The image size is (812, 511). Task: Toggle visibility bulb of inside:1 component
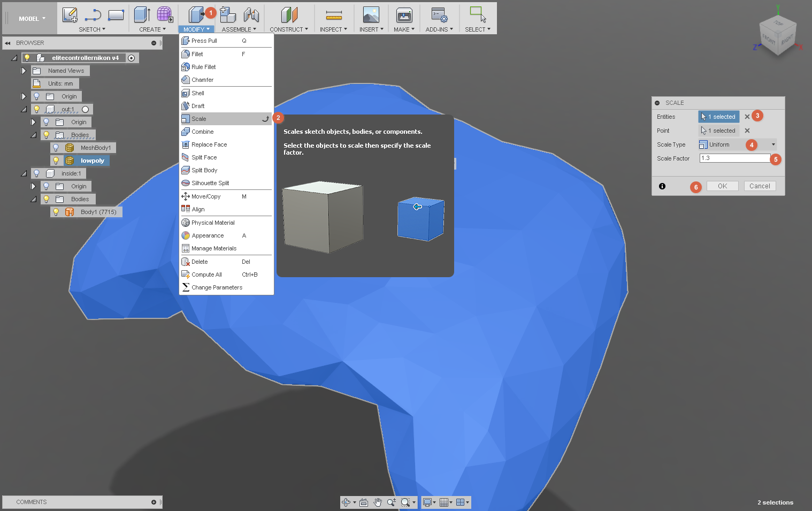[36, 173]
